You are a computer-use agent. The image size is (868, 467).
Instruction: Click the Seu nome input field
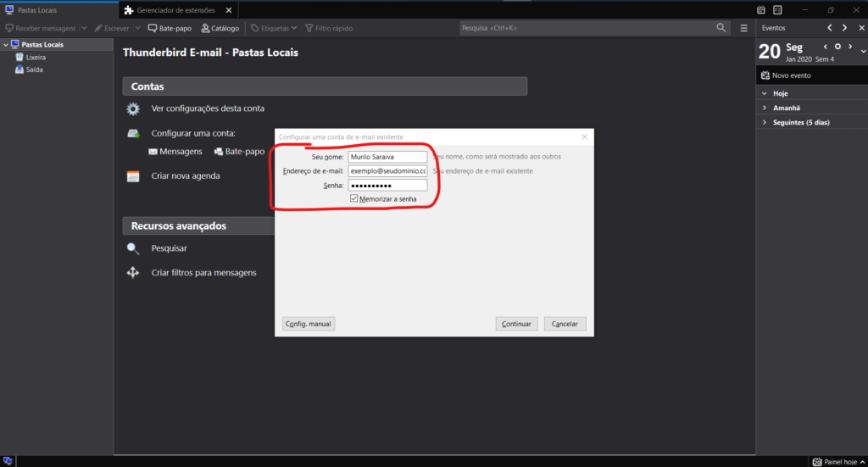pos(387,157)
